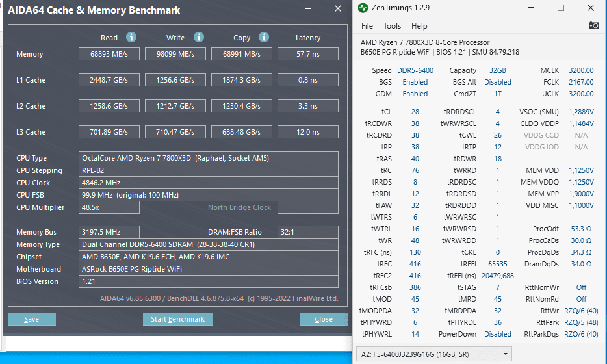The width and height of the screenshot is (607, 364).
Task: Minimize the ZenTimings window
Action: pyautogui.click(x=531, y=8)
